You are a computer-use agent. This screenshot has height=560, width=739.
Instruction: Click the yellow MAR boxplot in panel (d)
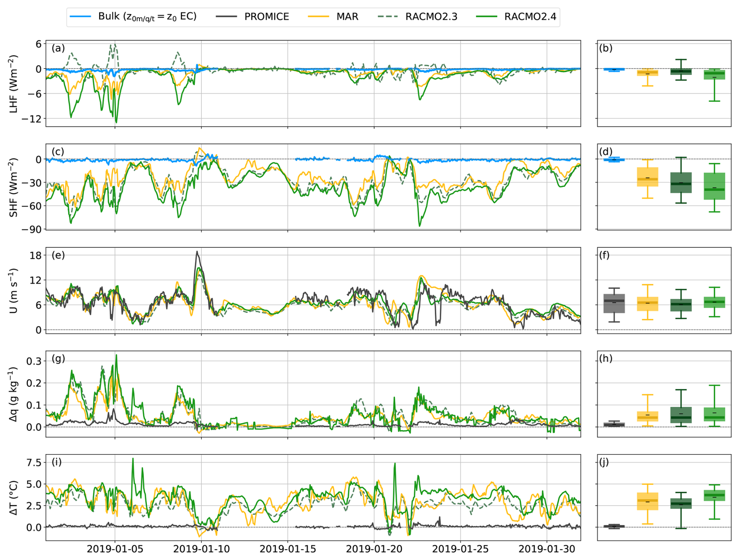647,177
